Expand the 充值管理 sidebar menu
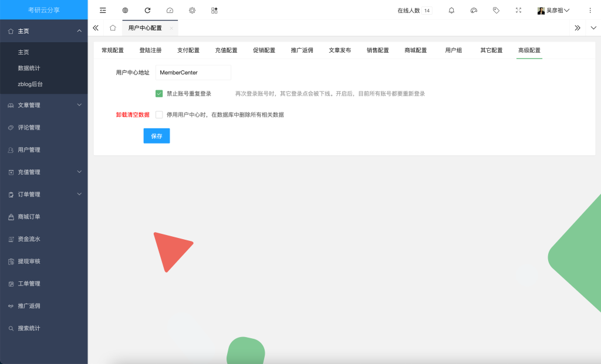 click(x=44, y=172)
